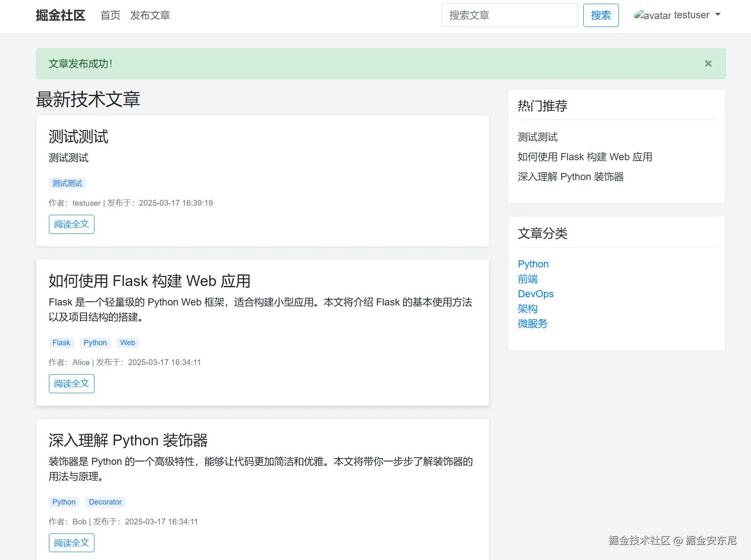Image resolution: width=751 pixels, height=560 pixels.
Task: Open 如何使用 Flask 构建 Web 应用 in 热门推荐
Action: [585, 157]
